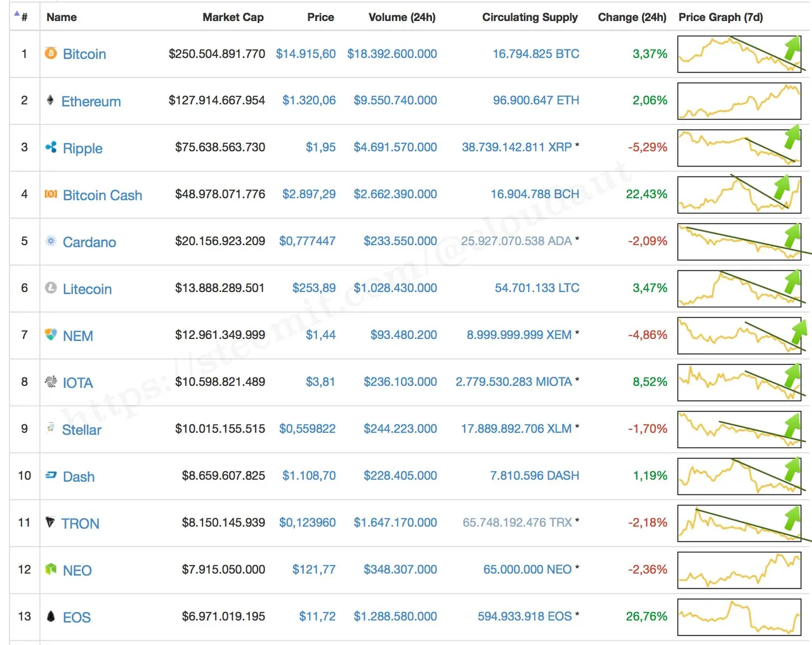Image resolution: width=812 pixels, height=645 pixels.
Task: Click the Ripple logo icon
Action: (51, 147)
